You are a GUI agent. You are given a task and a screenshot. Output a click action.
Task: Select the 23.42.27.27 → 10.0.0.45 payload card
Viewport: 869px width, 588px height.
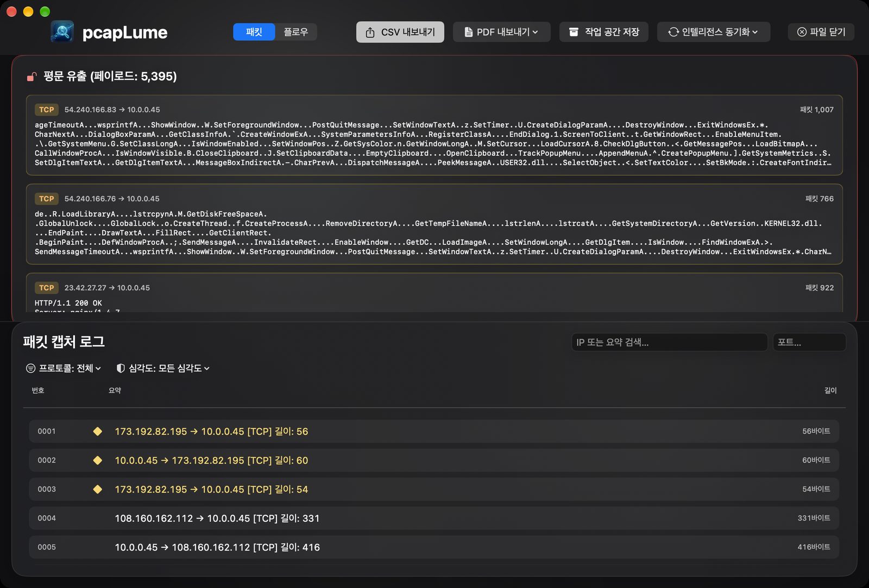point(434,293)
